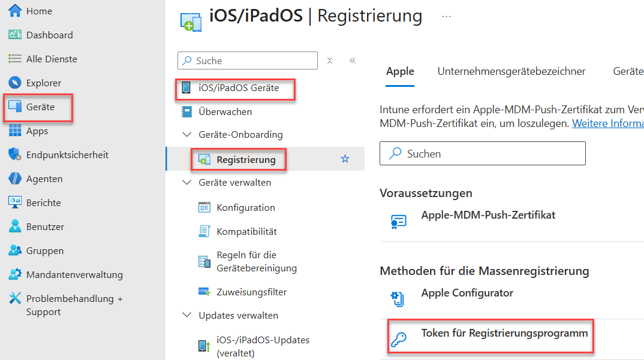Collapse the Geräte-Onboarding section
644x360 pixels.
pyautogui.click(x=186, y=135)
